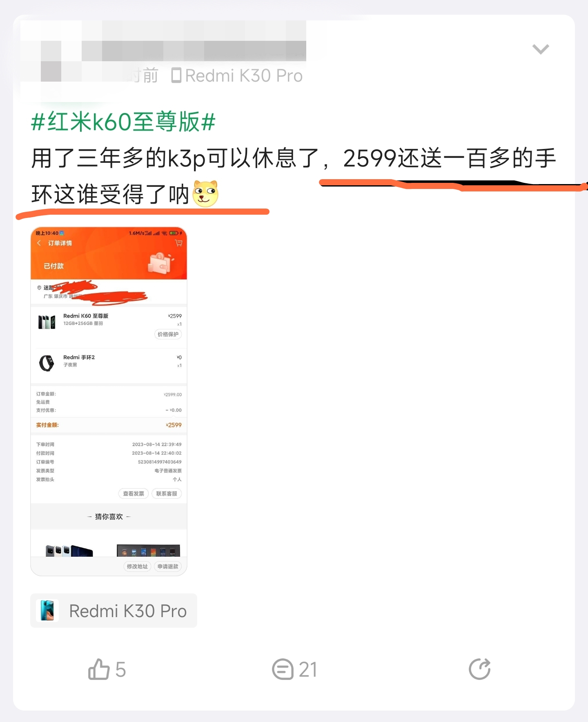Viewport: 588px width, 722px height.
Task: Tap the cart icon in order screenshot
Action: (178, 243)
